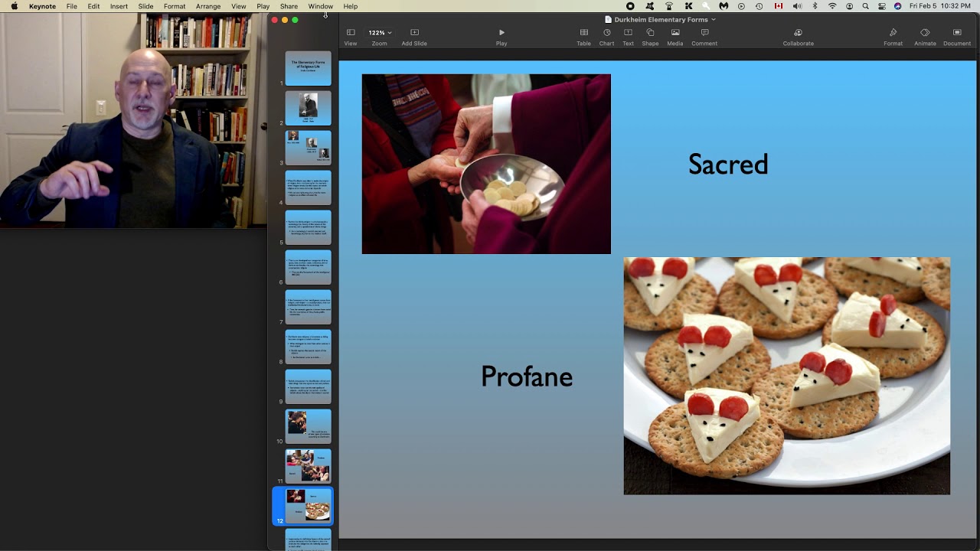Open the Arrange menu
This screenshot has width=980, height=551.
click(x=208, y=6)
